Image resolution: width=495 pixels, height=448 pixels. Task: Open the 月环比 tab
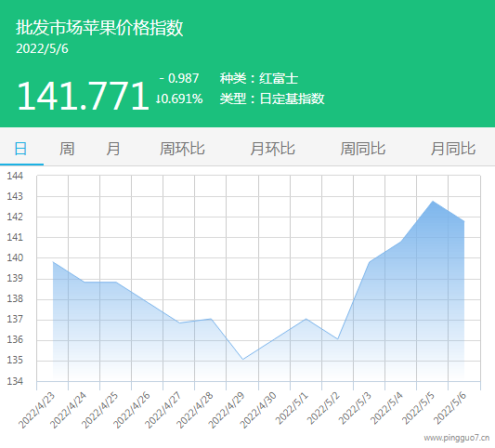pyautogui.click(x=273, y=149)
